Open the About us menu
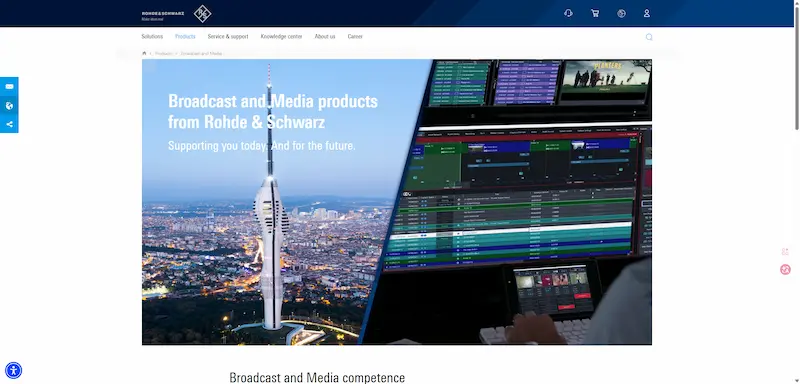The width and height of the screenshot is (800, 384). pyautogui.click(x=325, y=37)
